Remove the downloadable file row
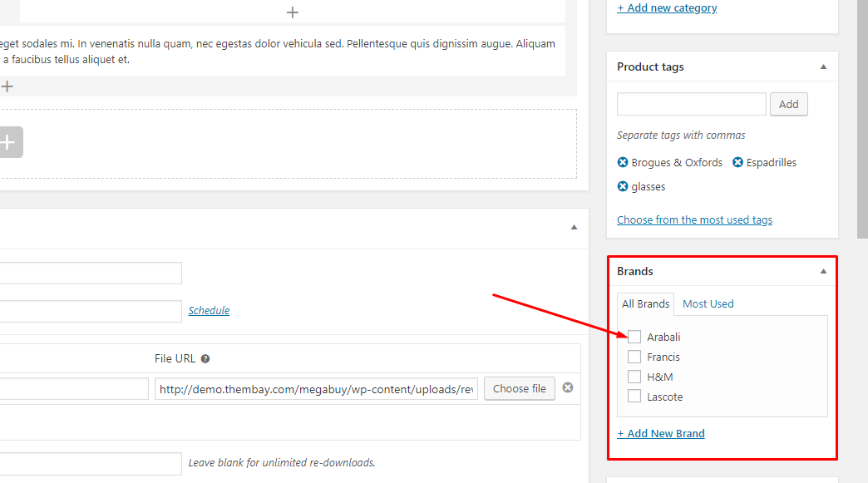 568,388
